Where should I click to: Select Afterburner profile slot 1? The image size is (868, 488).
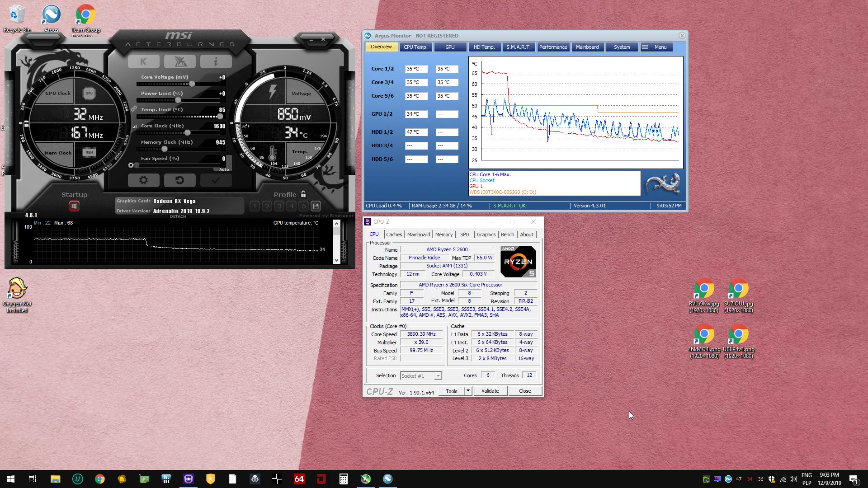255,206
